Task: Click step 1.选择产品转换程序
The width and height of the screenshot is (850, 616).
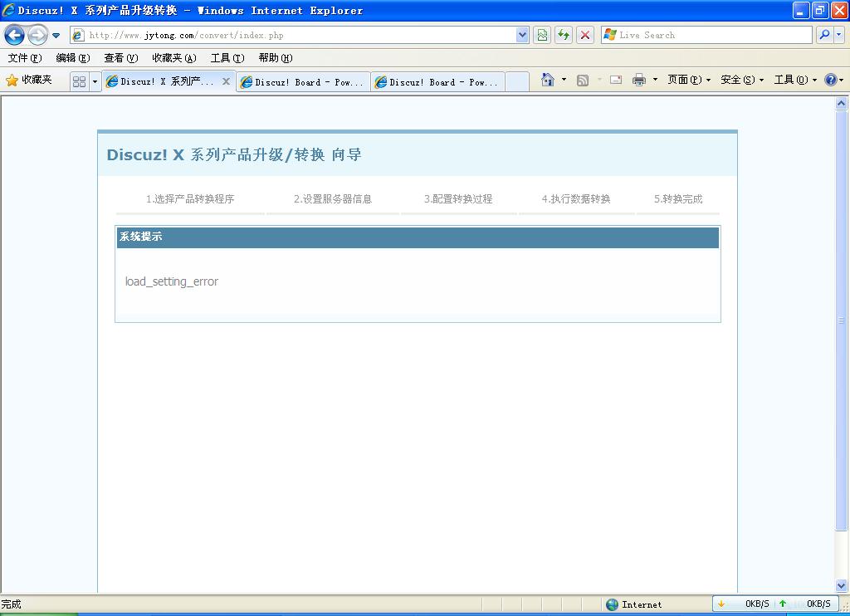Action: pos(190,199)
